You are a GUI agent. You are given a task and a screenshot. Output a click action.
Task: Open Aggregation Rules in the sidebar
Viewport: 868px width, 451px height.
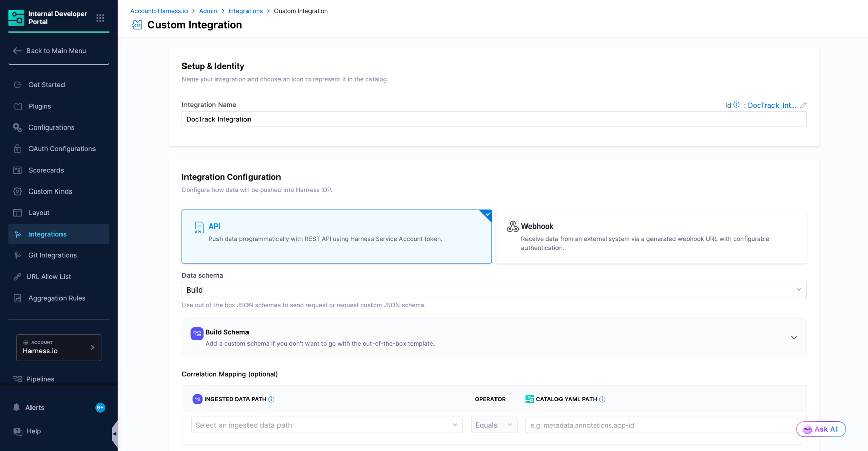click(x=59, y=298)
